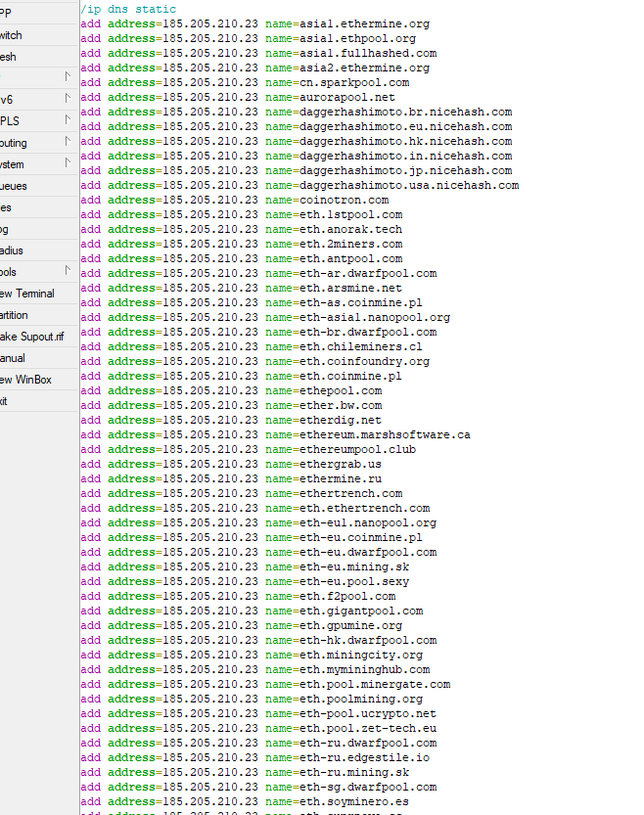Select the cn.sparkpool.com entry

coord(245,82)
